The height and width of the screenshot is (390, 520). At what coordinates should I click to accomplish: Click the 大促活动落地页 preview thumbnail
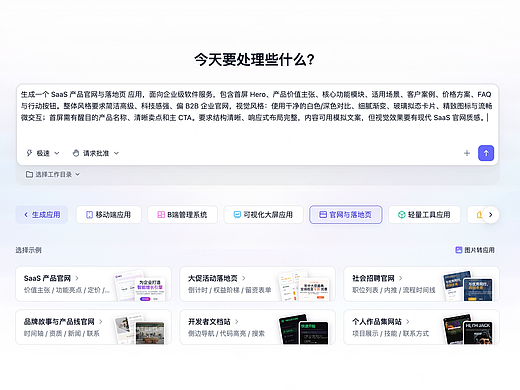(x=304, y=286)
